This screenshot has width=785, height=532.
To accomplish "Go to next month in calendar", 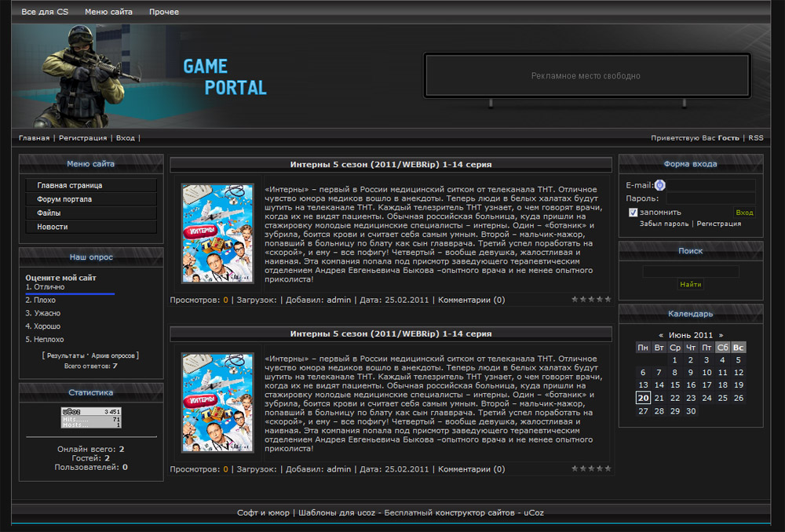I will (x=721, y=335).
